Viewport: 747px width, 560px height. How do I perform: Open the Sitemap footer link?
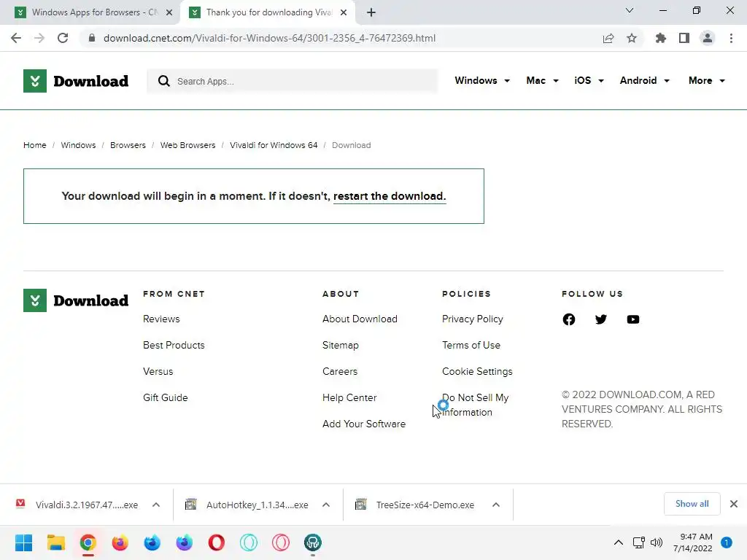pos(341,345)
